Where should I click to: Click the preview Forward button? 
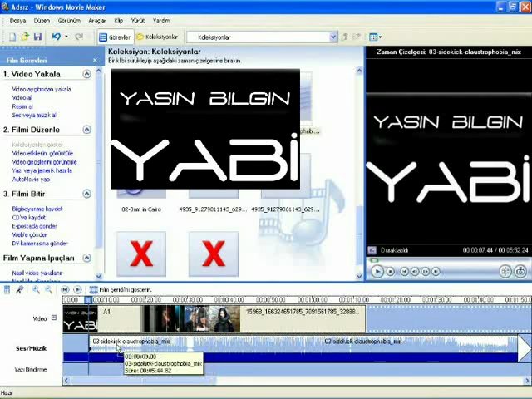pos(436,272)
